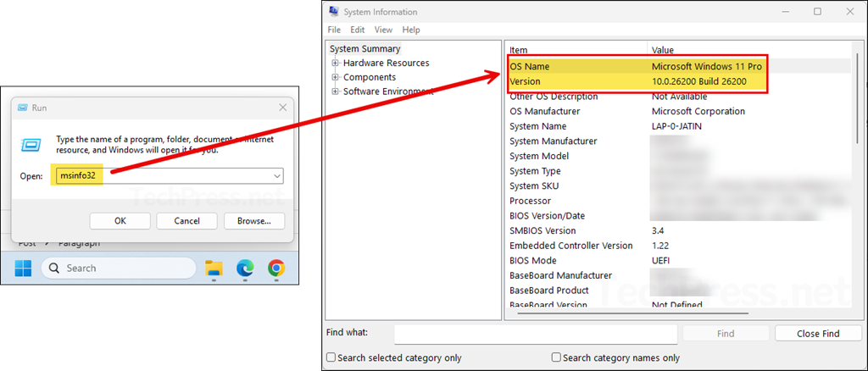This screenshot has width=868, height=371.
Task: Click the System Information title bar icon
Action: (334, 12)
